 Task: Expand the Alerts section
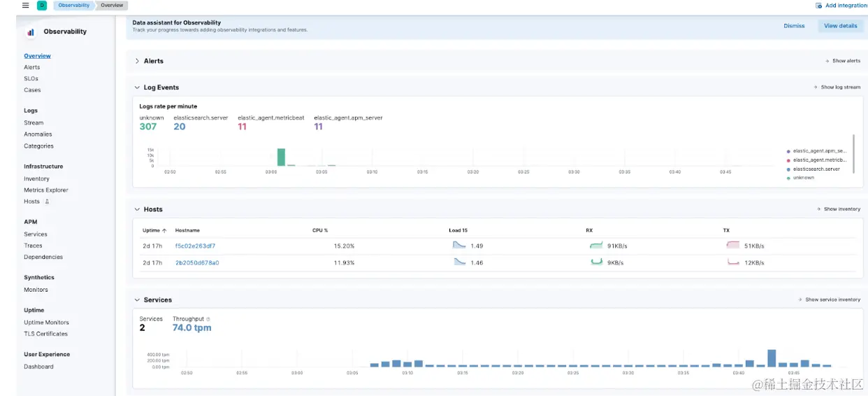[137, 61]
